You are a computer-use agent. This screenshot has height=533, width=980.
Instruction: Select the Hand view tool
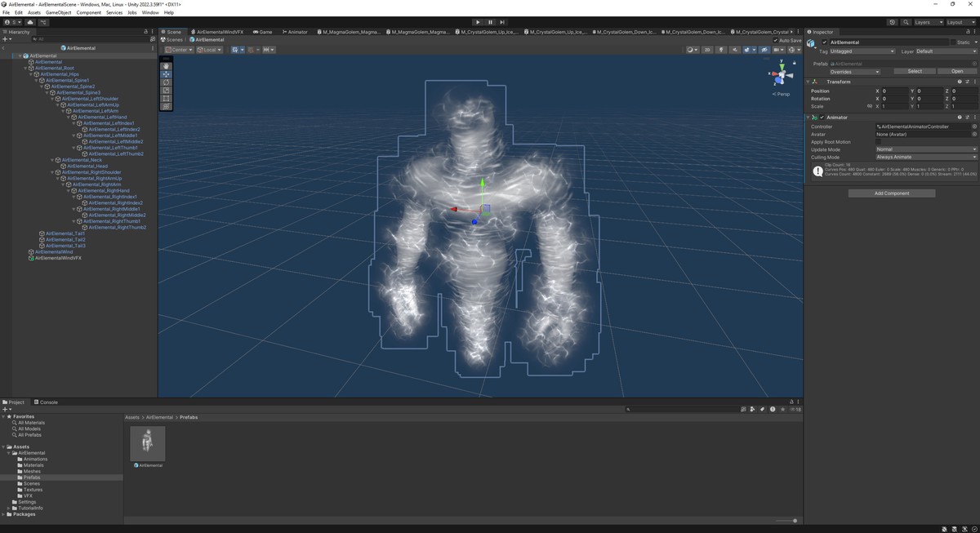167,66
